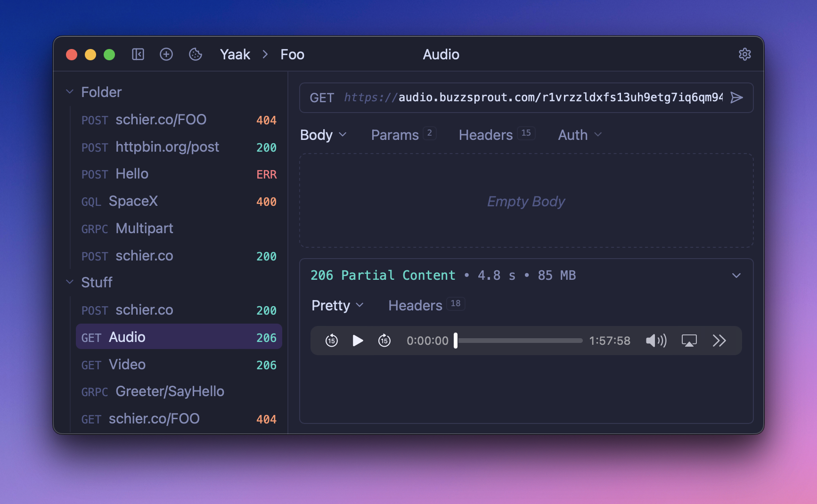The image size is (817, 504).
Task: Skip forward 15 seconds in audio
Action: 384,341
